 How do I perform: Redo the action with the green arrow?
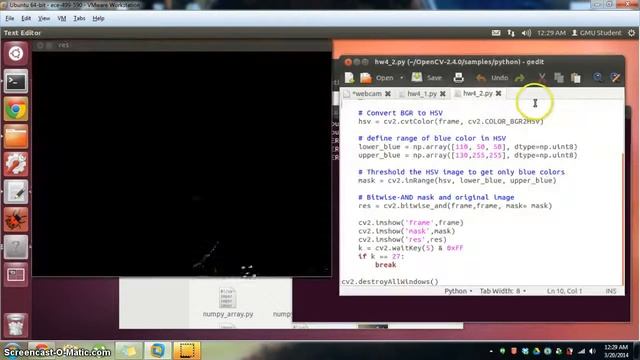520,78
